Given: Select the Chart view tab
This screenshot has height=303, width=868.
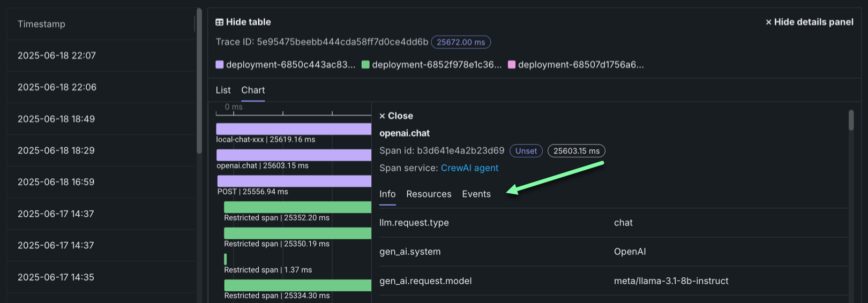Looking at the screenshot, I should [253, 90].
